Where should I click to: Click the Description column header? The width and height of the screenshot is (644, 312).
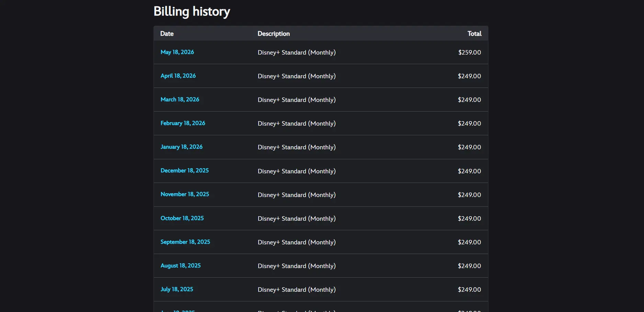[274, 34]
